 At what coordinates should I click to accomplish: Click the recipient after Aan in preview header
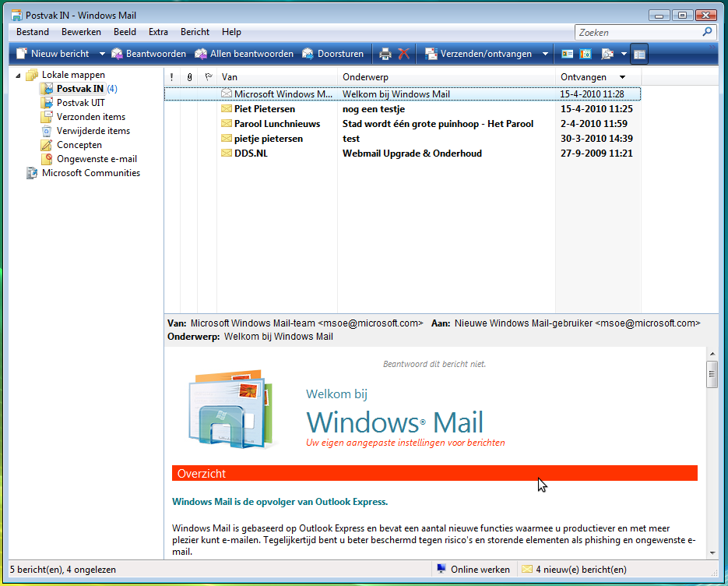(577, 323)
